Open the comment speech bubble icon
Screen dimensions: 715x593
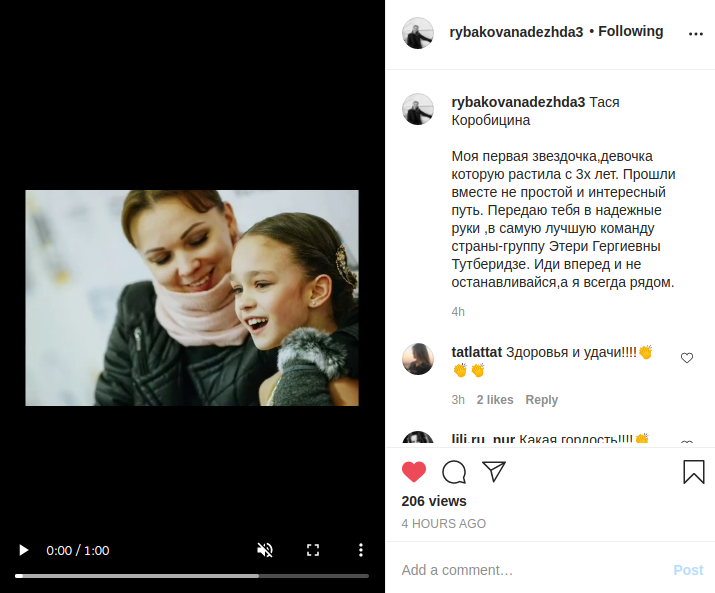click(454, 472)
